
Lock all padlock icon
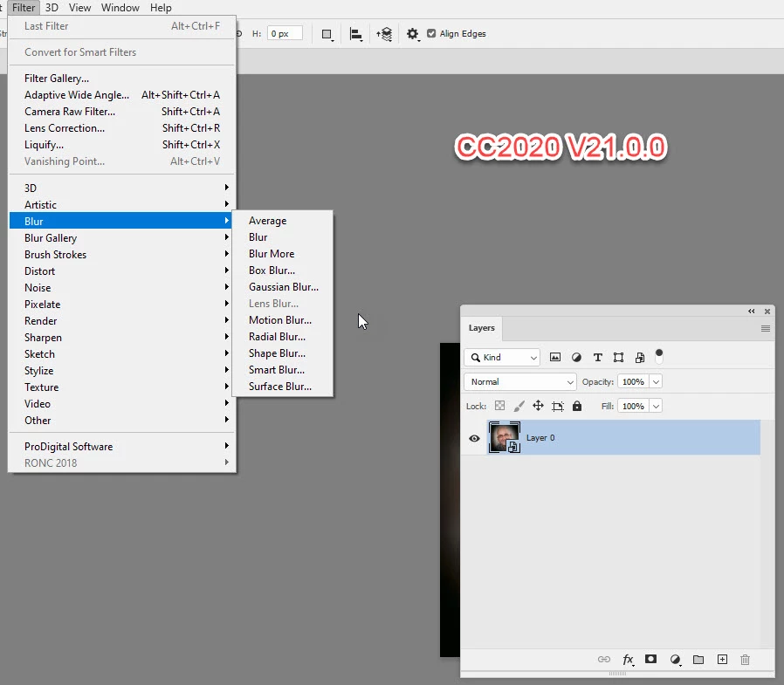(577, 406)
